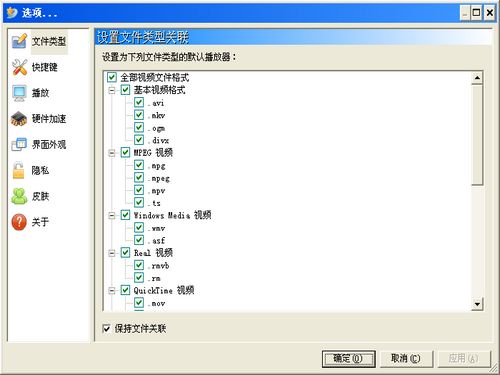The width and height of the screenshot is (500, 375).
Task: Click the 播放 monitor icon
Action: 19,93
